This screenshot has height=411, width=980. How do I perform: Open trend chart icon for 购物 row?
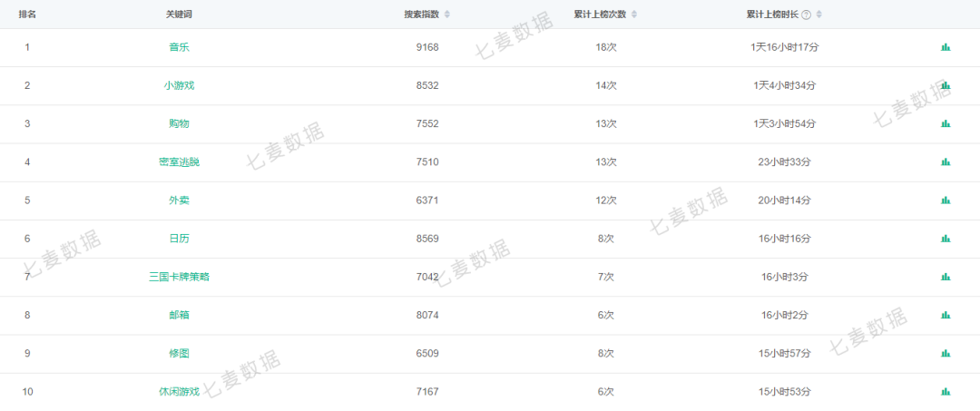[946, 123]
